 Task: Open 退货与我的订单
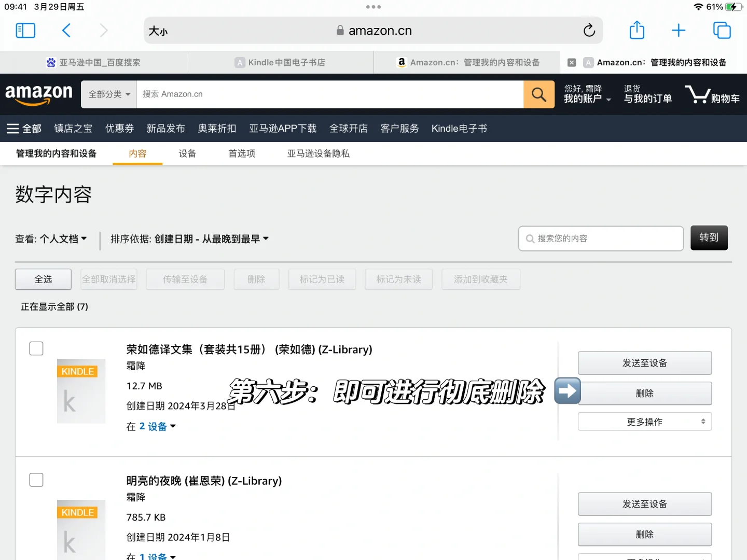[x=647, y=94]
